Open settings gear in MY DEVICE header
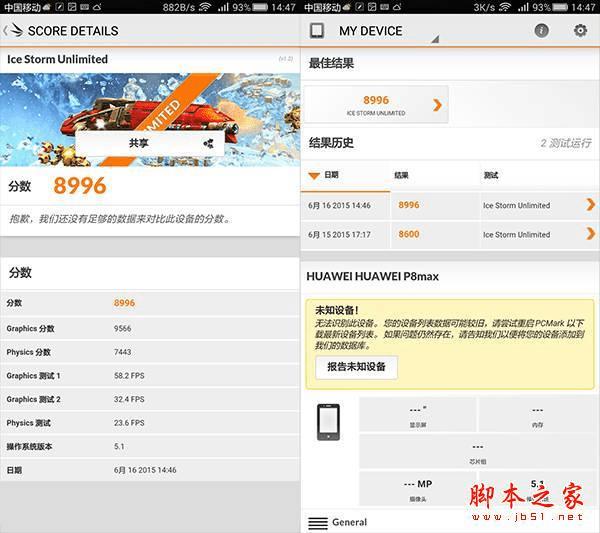Viewport: 600px width, 533px height. [580, 31]
